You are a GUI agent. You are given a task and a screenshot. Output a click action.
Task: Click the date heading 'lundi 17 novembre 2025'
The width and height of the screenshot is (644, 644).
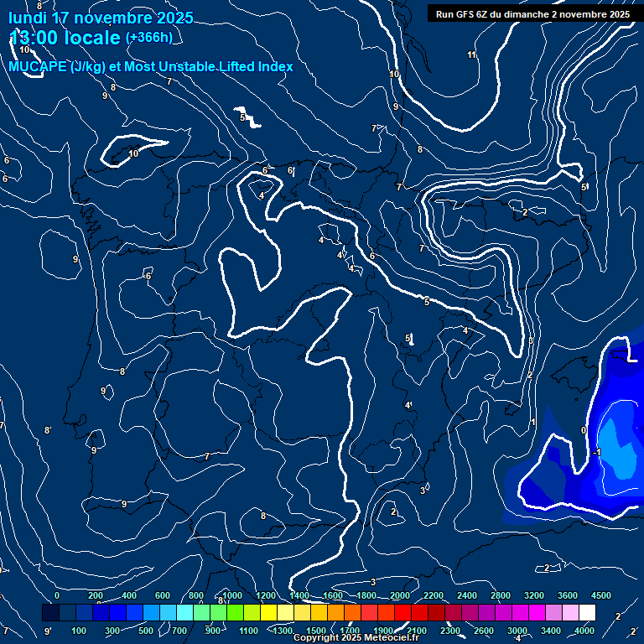pyautogui.click(x=101, y=18)
